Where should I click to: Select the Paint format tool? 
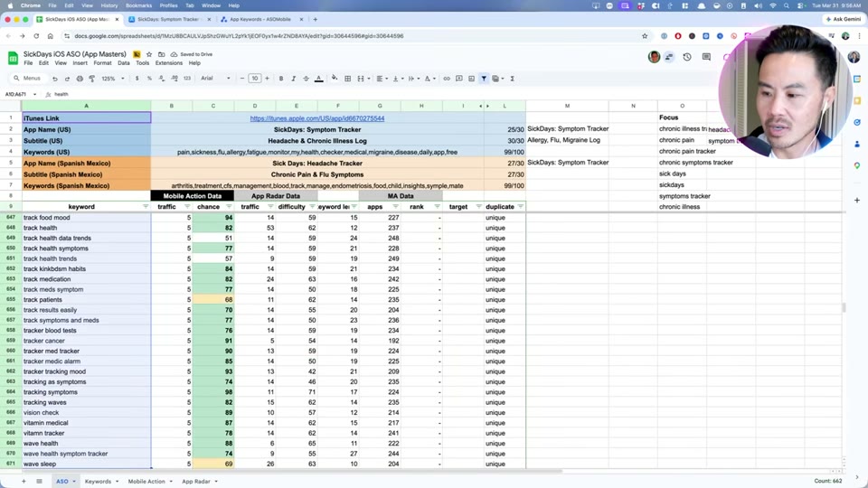(92, 79)
